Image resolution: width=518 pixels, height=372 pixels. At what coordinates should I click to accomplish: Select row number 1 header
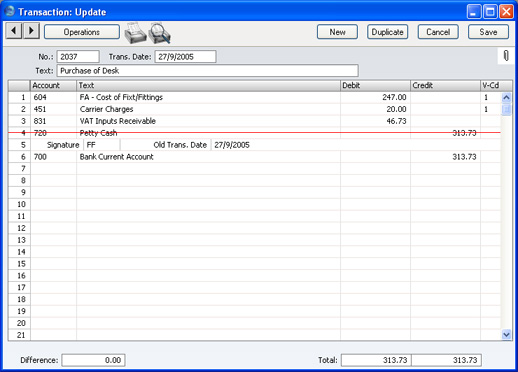pyautogui.click(x=19, y=97)
